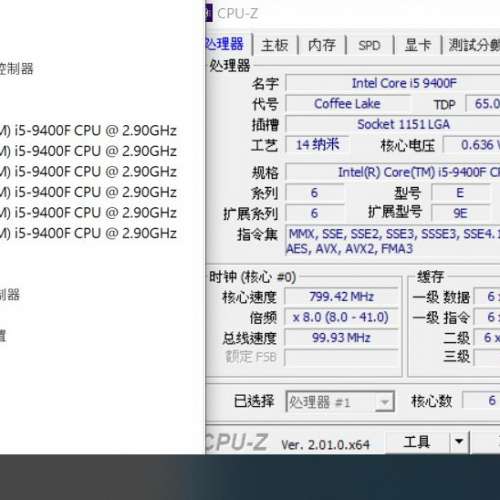Click the instruction set list MMX, SSE
This screenshot has width=500, height=500.
[x=393, y=241]
